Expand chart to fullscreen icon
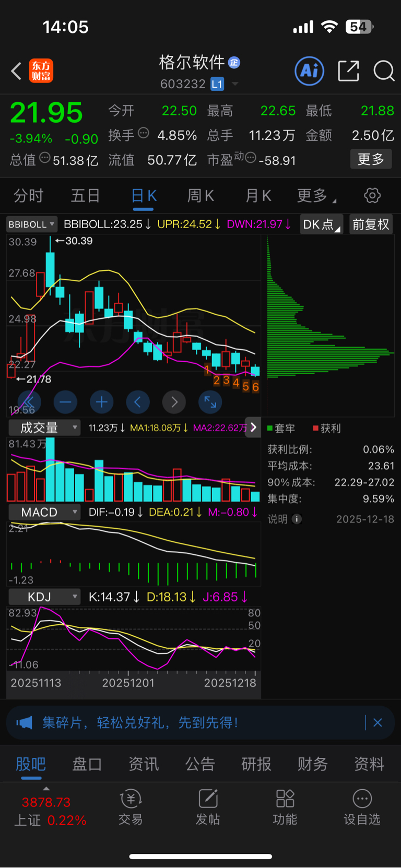This screenshot has width=401, height=868. [210, 402]
